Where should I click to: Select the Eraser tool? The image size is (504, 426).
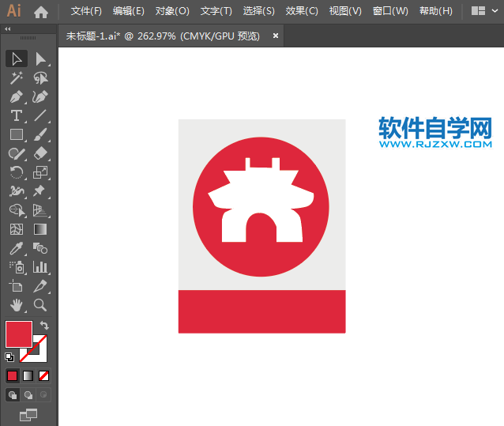40,153
